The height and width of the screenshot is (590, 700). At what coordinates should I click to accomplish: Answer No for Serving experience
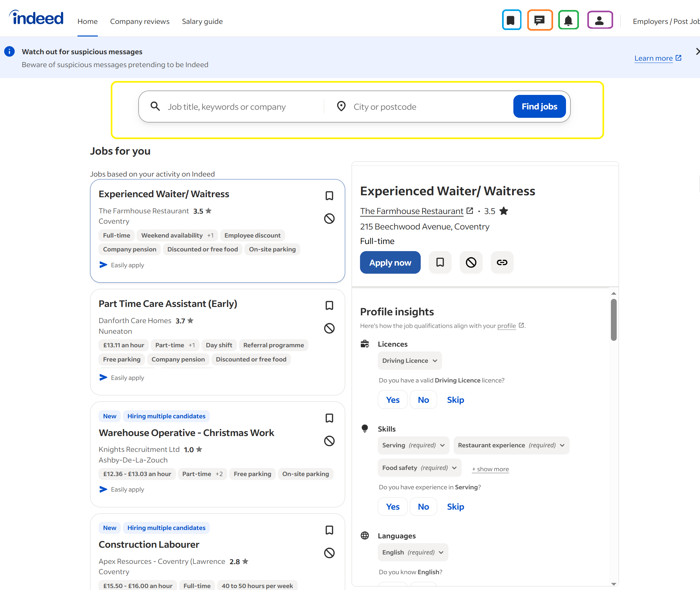[423, 506]
